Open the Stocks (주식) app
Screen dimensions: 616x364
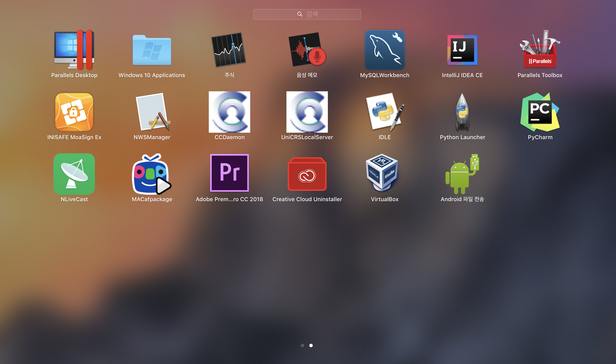click(x=229, y=50)
